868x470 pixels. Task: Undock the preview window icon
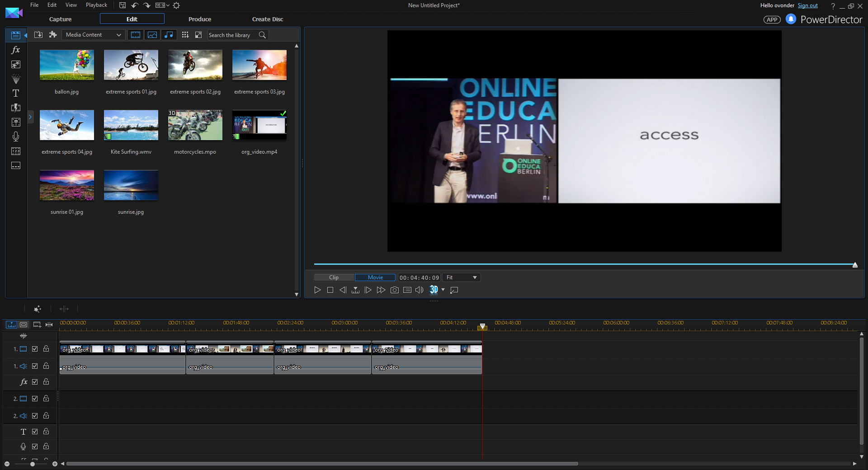coord(454,290)
